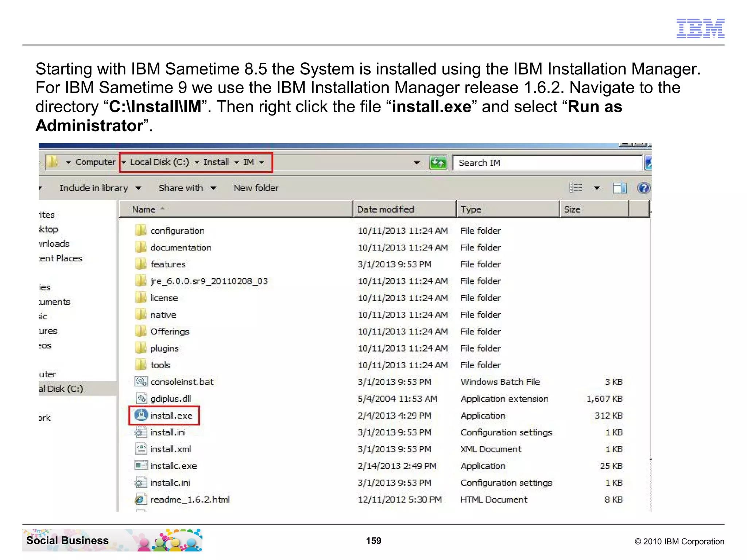747x560 pixels.
Task: Click the install.exe application icon
Action: coord(141,415)
